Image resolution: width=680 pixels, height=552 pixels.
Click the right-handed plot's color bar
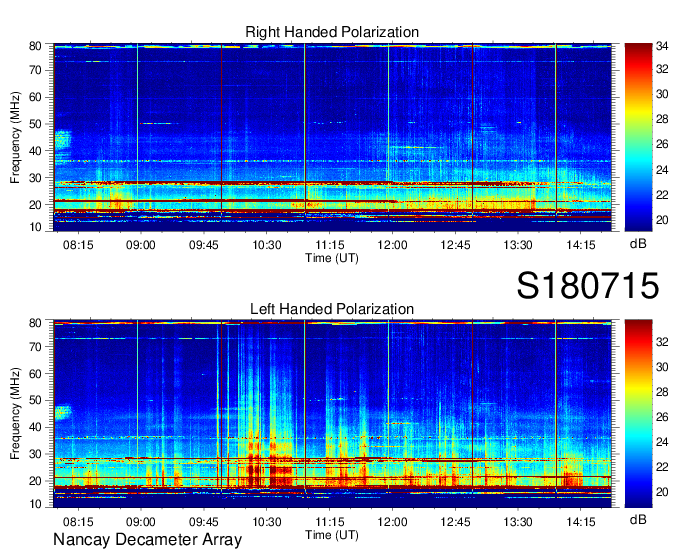638,137
